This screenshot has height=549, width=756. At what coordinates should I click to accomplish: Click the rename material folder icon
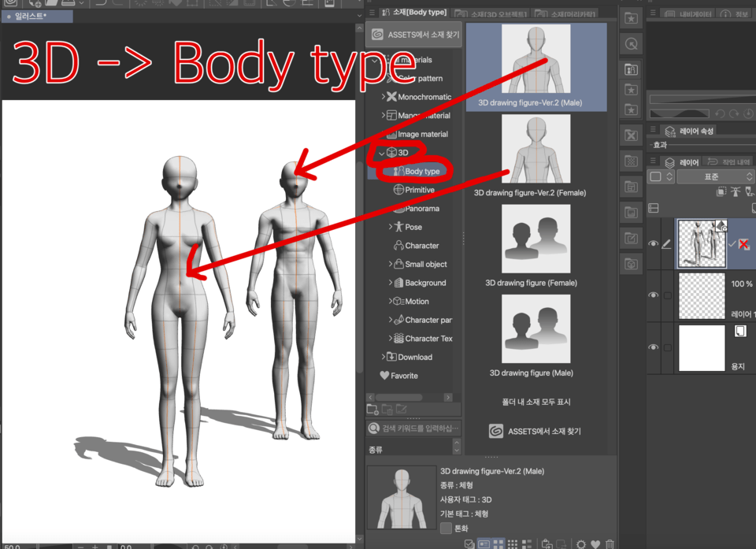(x=401, y=410)
